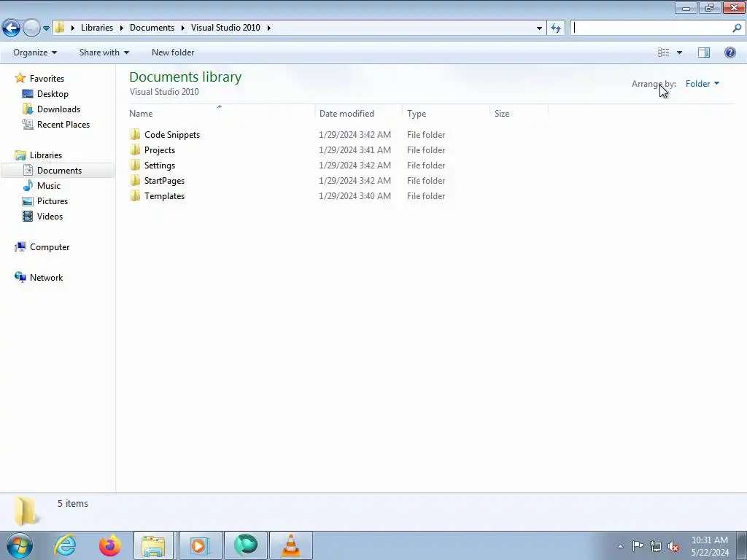
Task: Click the muted volume tray icon
Action: (673, 547)
